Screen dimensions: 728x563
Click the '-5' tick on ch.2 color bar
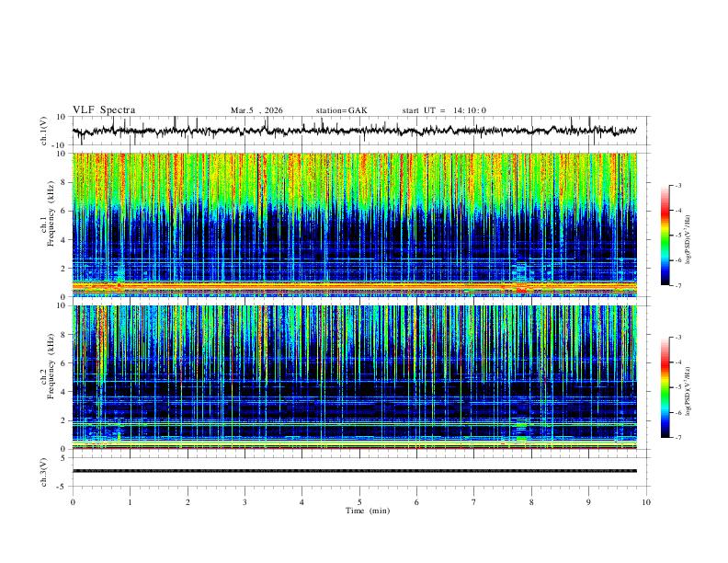click(677, 387)
